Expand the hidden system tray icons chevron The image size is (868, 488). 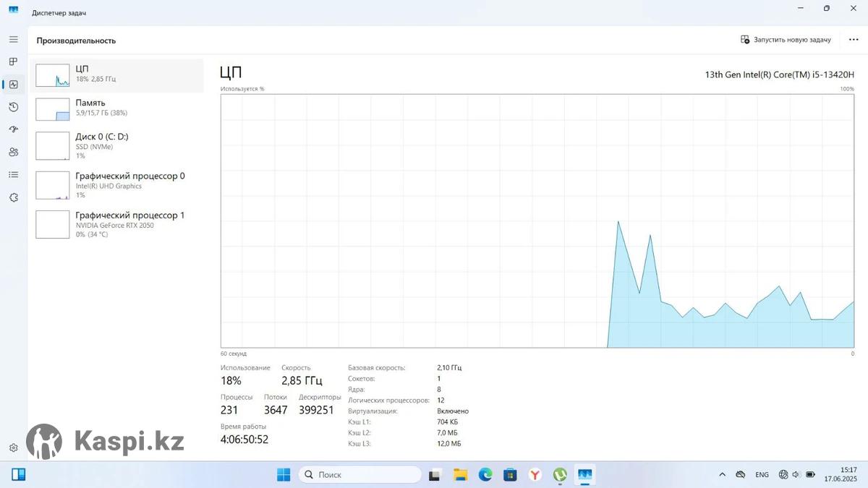pyautogui.click(x=722, y=475)
